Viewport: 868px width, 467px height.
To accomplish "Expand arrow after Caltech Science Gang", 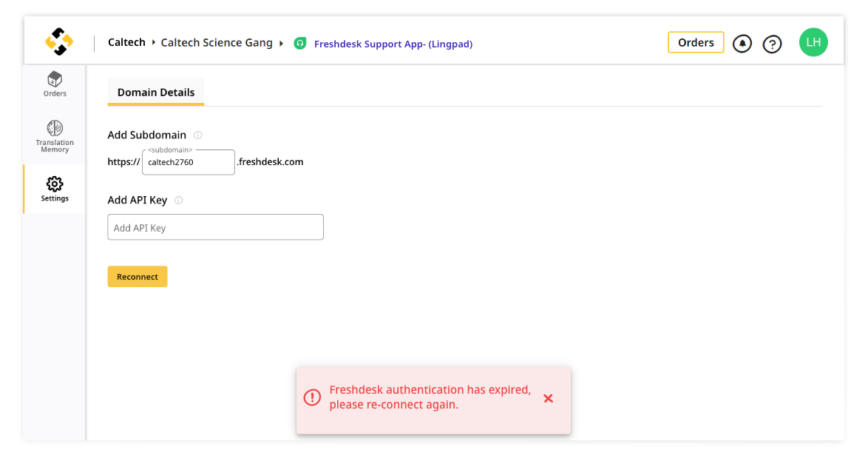I will tap(281, 43).
